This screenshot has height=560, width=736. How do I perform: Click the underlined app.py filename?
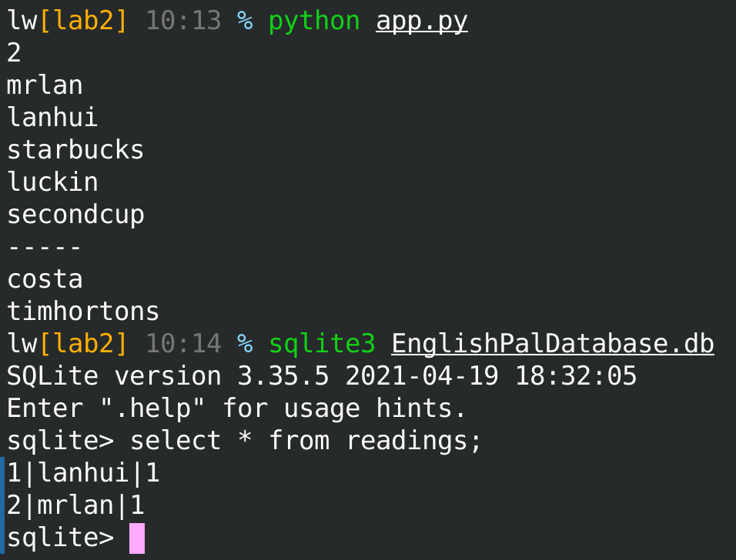(x=422, y=22)
